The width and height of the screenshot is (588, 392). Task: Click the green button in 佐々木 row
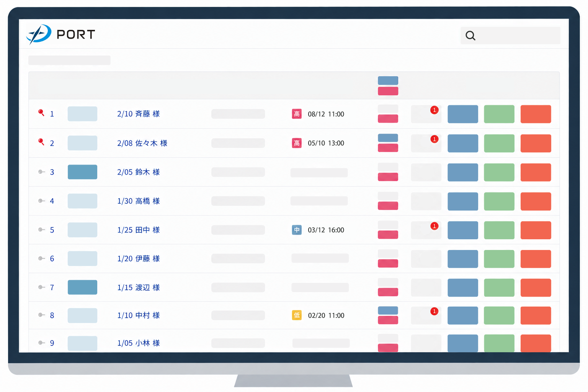point(499,143)
